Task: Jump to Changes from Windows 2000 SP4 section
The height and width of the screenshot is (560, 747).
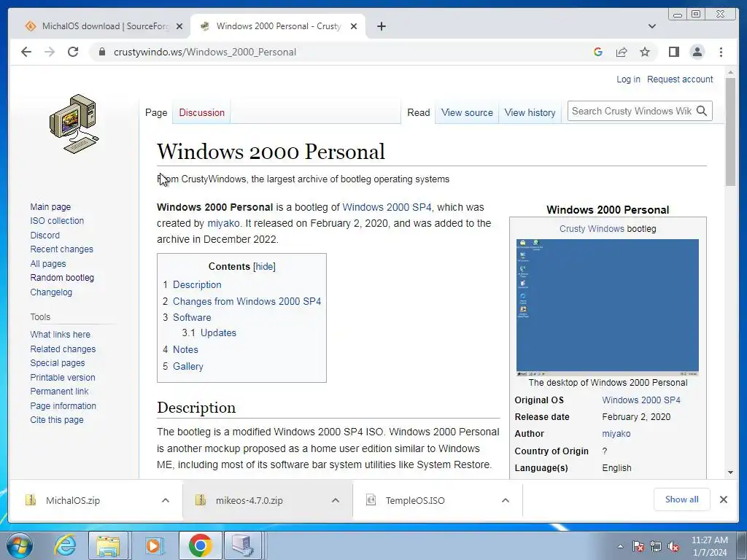Action: coord(247,301)
